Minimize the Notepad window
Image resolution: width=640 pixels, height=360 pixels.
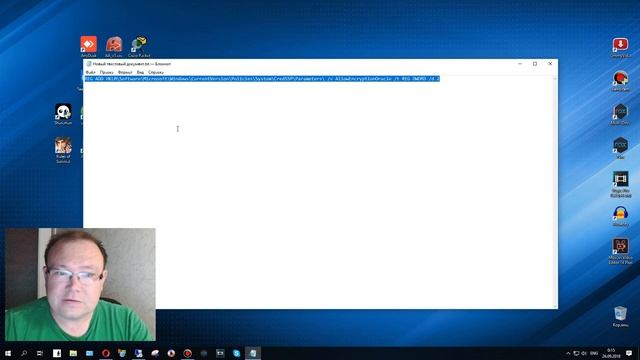pyautogui.click(x=520, y=64)
